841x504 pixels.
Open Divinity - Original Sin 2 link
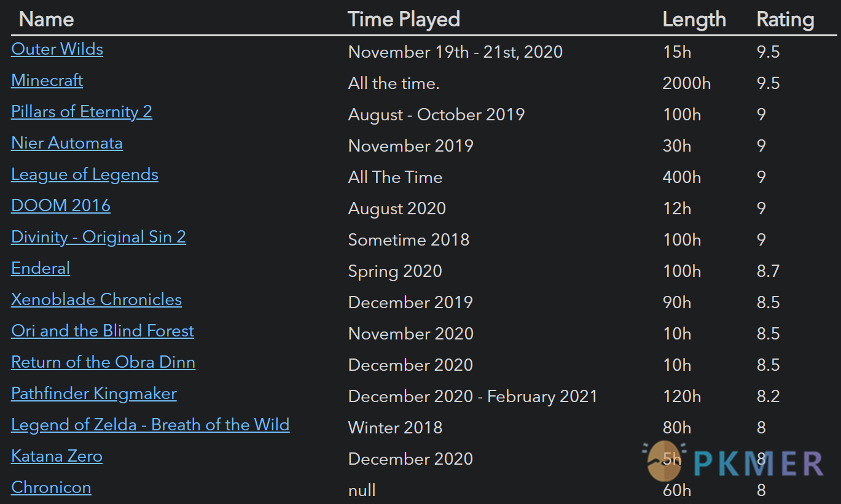point(98,237)
